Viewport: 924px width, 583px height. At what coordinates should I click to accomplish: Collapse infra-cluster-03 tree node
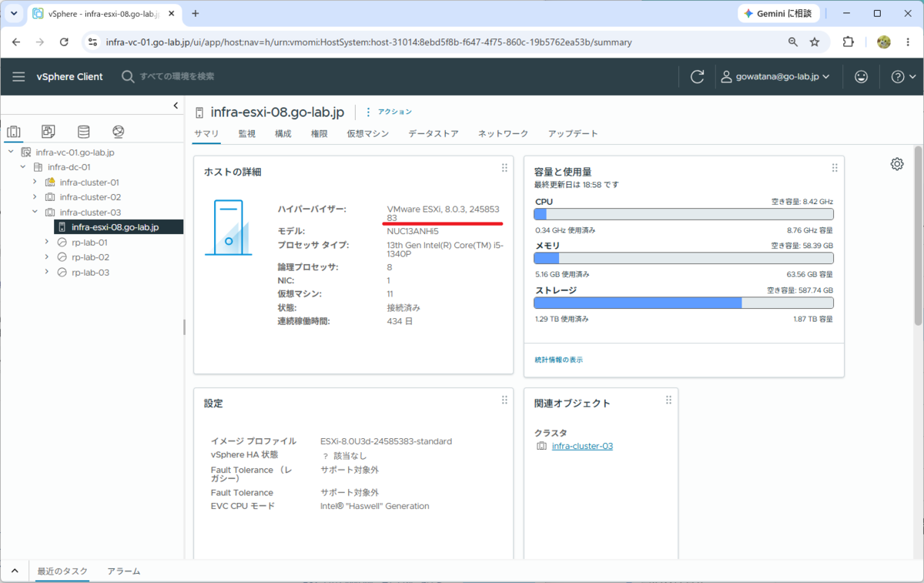coord(35,213)
